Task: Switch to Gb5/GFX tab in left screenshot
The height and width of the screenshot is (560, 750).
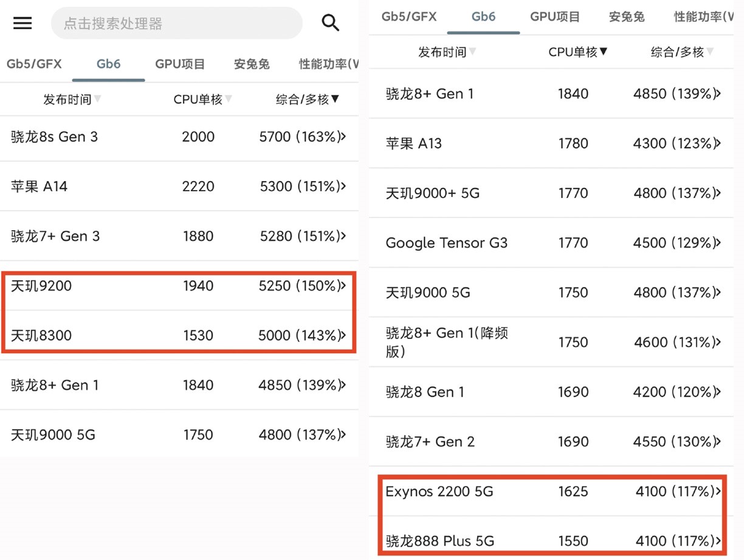Action: [x=34, y=64]
